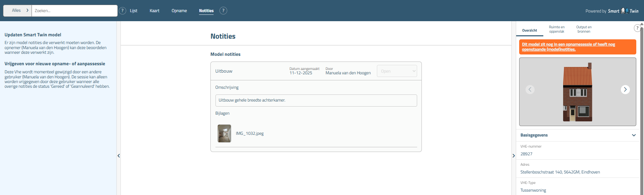Collapse the right details panel arrow
Screen dimensions: 644x195
click(x=513, y=156)
